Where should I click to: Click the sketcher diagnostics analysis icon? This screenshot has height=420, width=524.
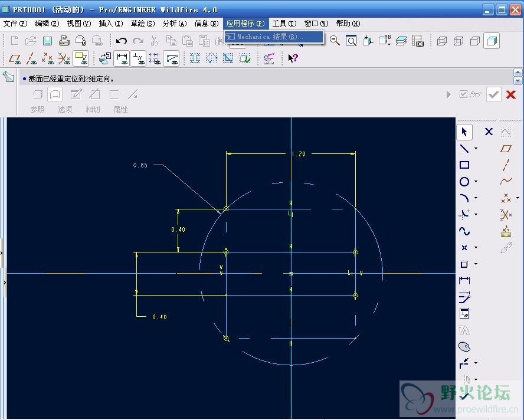pyautogui.click(x=269, y=58)
